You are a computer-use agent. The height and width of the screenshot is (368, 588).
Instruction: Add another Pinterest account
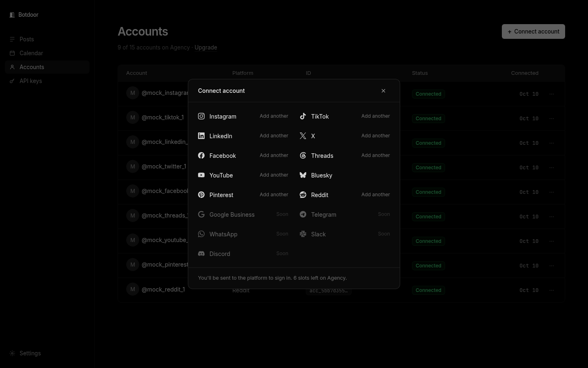click(x=274, y=195)
